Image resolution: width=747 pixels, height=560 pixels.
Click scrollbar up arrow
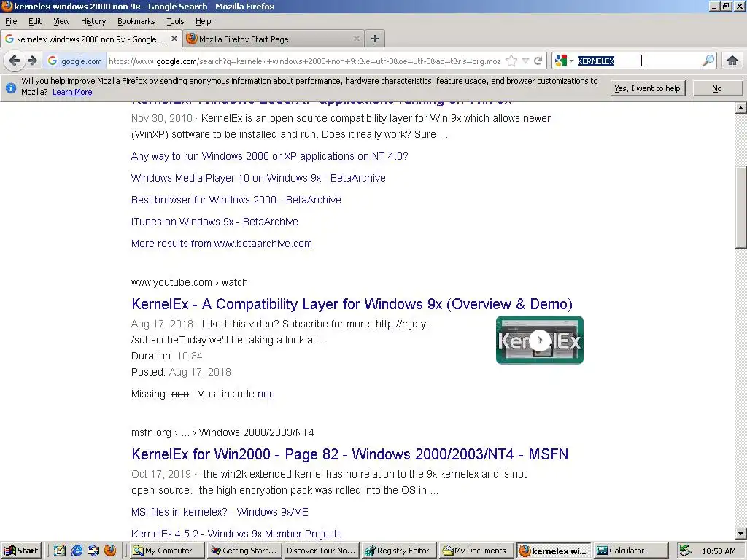[741, 108]
